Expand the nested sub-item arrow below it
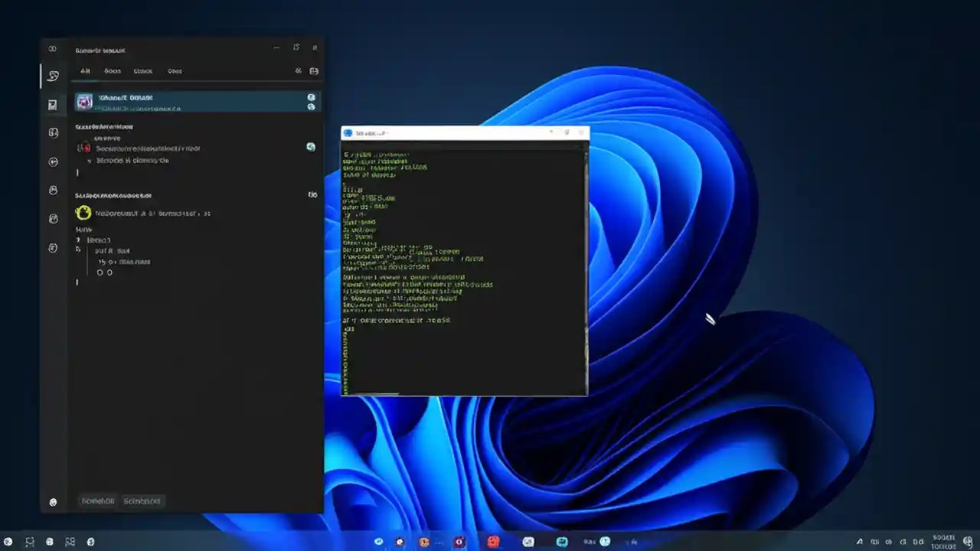The height and width of the screenshot is (551, 980). [x=79, y=249]
